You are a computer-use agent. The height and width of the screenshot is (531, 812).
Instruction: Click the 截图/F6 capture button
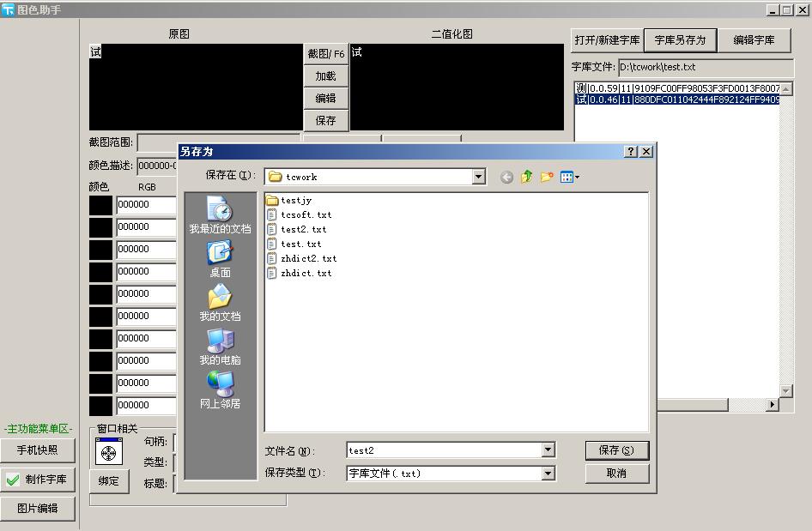[325, 54]
